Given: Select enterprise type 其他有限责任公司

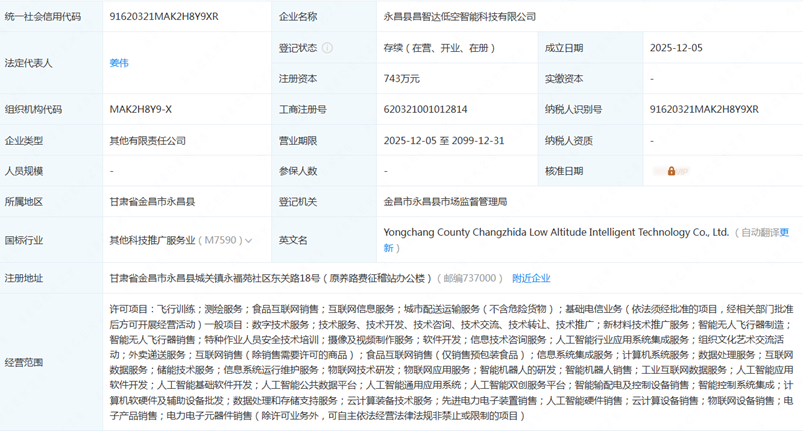Looking at the screenshot, I should click(x=148, y=141).
